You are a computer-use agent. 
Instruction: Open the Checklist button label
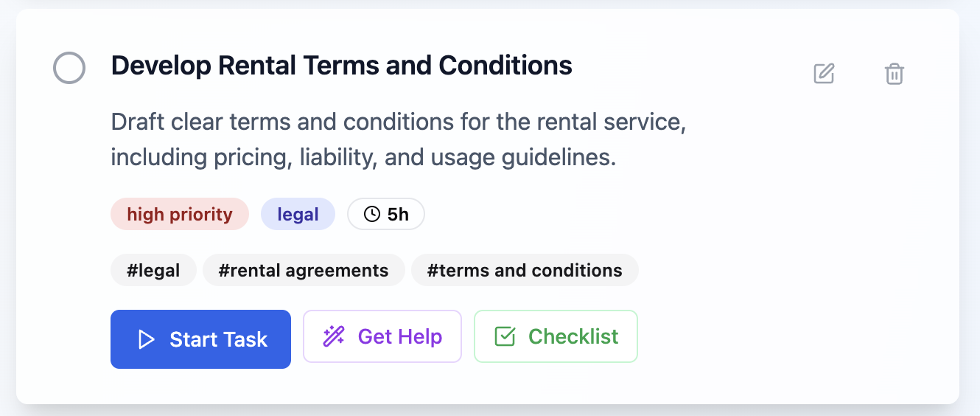(x=573, y=336)
